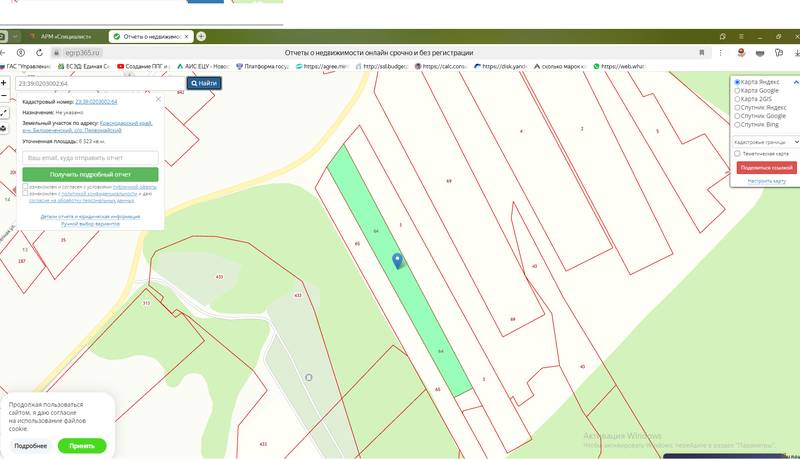Image resolution: width=800 pixels, height=459 pixels.
Task: Reload the page with refresh icon
Action: point(38,51)
